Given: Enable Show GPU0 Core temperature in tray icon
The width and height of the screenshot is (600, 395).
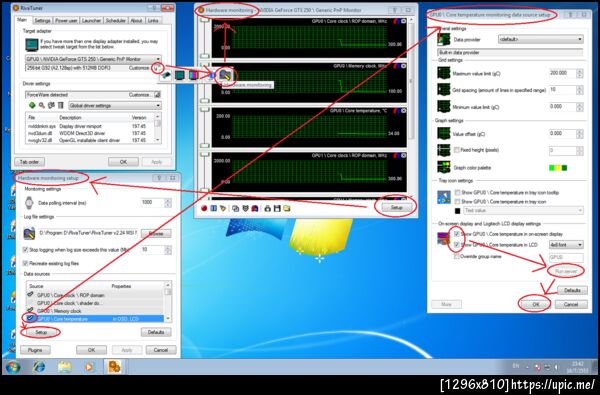Looking at the screenshot, I should [x=457, y=201].
